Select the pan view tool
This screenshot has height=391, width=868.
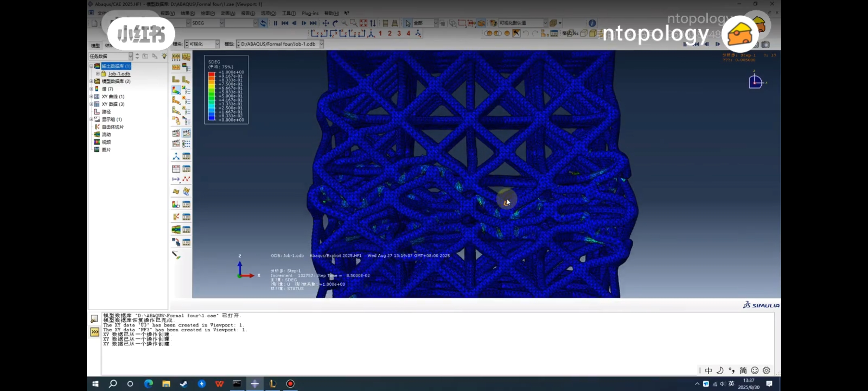click(325, 23)
